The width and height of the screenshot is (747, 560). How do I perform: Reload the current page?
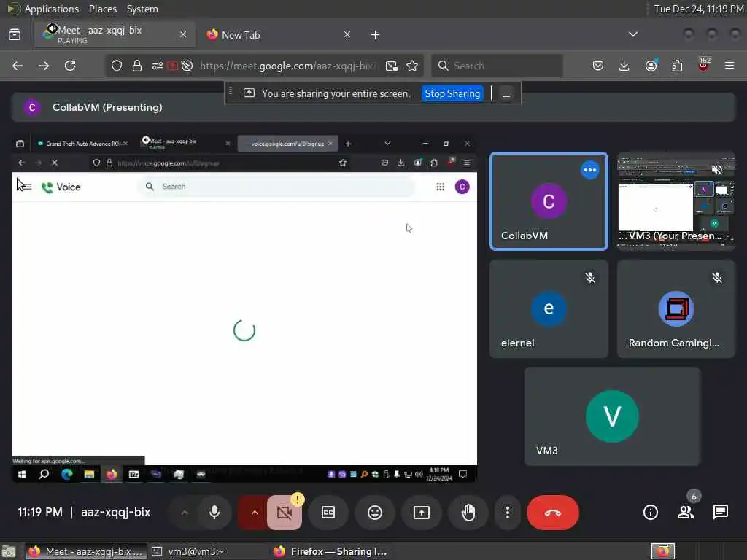click(x=70, y=66)
